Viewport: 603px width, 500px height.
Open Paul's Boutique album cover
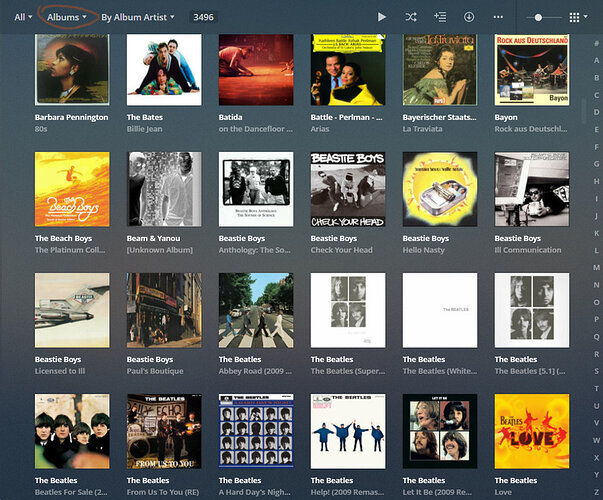click(x=164, y=310)
